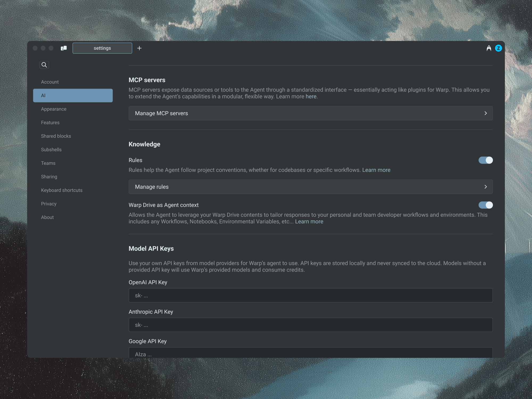Click the plus icon for new tab
532x399 pixels.
click(x=139, y=48)
